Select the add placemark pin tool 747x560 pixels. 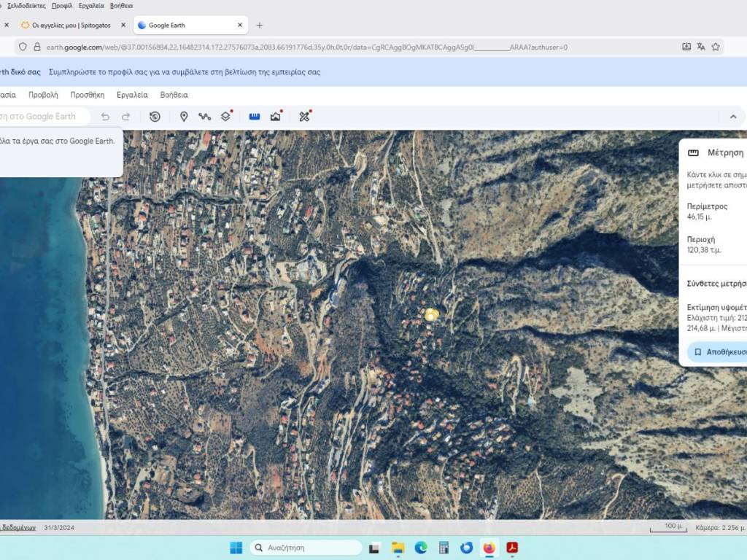[x=184, y=117]
